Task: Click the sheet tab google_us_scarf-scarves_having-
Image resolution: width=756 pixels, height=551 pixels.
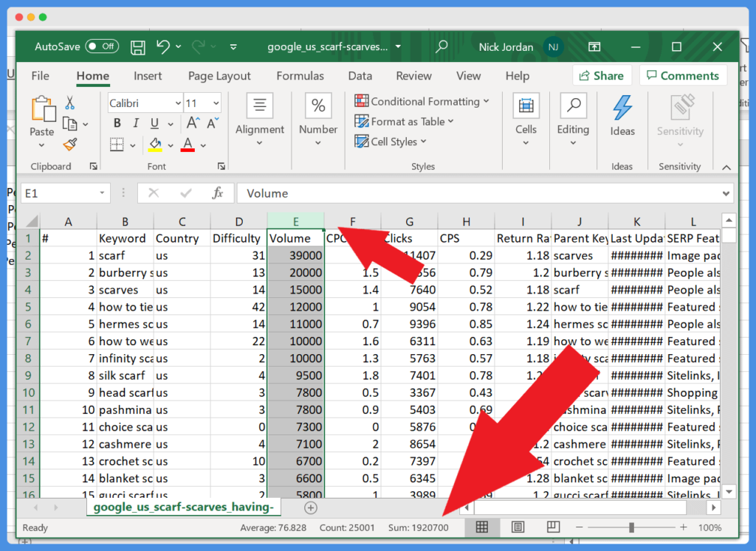Action: click(x=184, y=507)
